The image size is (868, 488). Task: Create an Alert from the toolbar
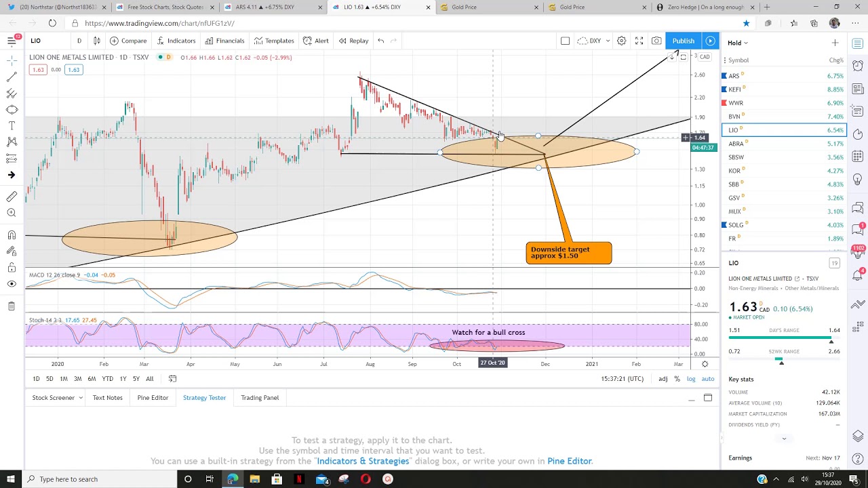[x=315, y=41]
